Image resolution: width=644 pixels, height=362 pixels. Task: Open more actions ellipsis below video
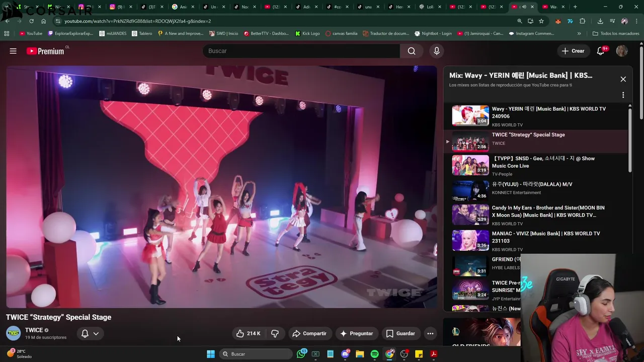click(x=430, y=333)
